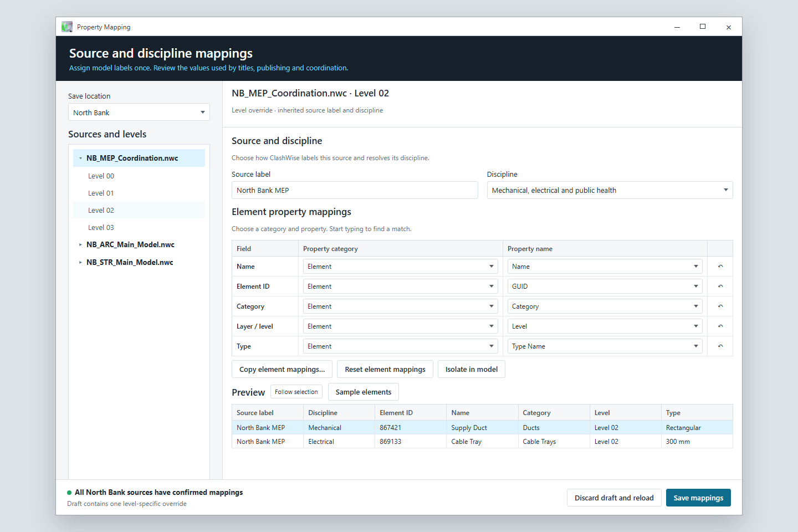Reset the Type row mapping
The image size is (798, 532).
click(x=720, y=346)
